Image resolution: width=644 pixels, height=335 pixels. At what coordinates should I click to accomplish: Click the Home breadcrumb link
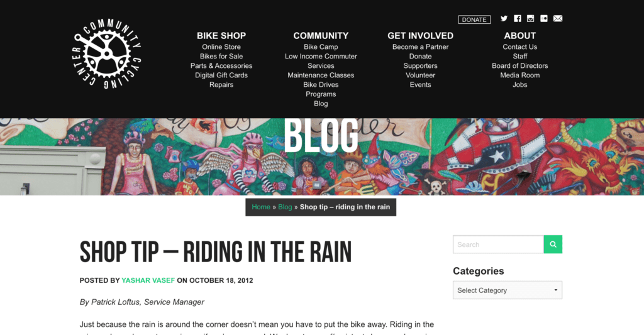(261, 207)
